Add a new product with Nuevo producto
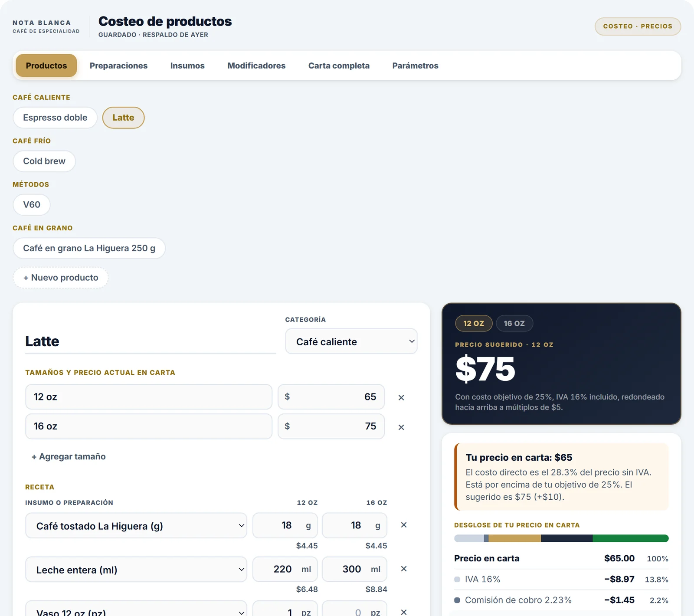This screenshot has height=616, width=694. tap(61, 278)
